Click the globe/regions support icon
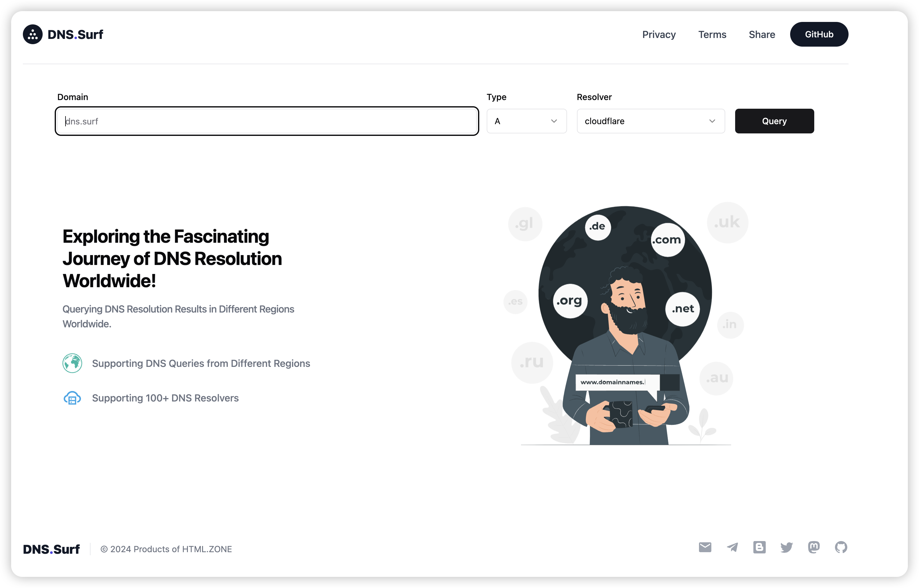This screenshot has height=588, width=919. tap(72, 363)
